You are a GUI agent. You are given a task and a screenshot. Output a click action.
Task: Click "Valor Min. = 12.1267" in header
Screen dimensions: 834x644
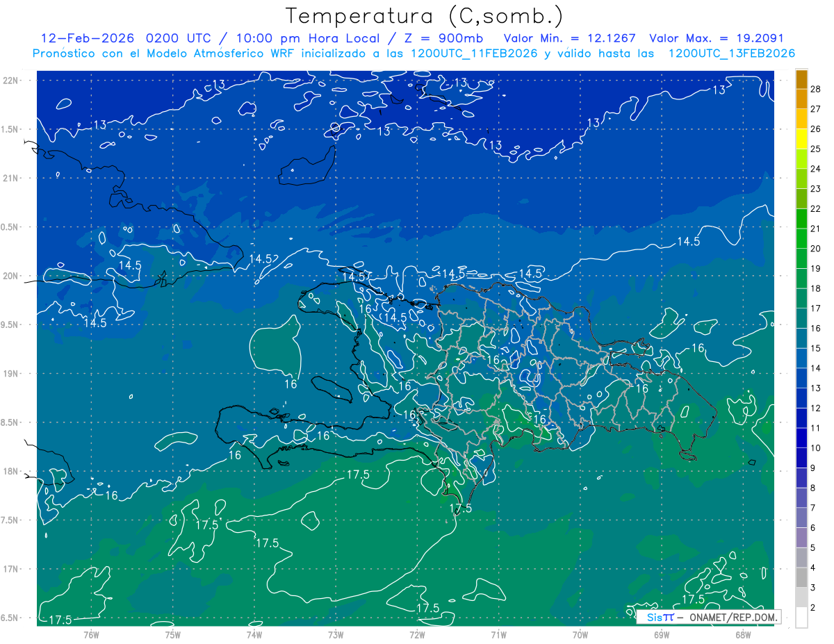[x=570, y=38]
